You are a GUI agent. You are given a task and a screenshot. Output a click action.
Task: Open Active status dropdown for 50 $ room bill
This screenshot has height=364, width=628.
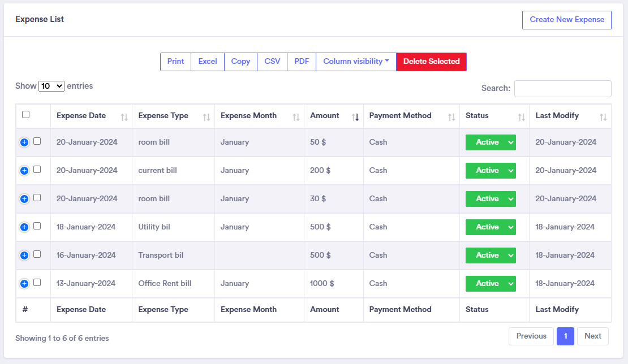point(490,142)
